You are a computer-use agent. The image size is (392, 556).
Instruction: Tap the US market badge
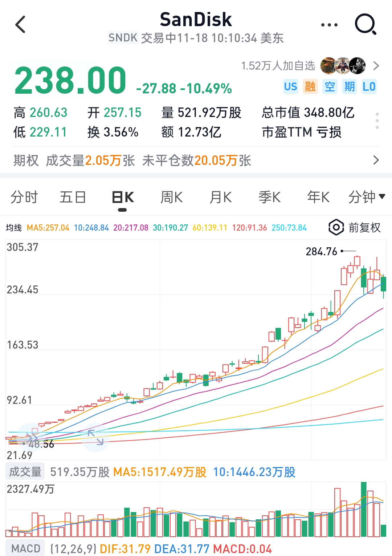click(291, 87)
